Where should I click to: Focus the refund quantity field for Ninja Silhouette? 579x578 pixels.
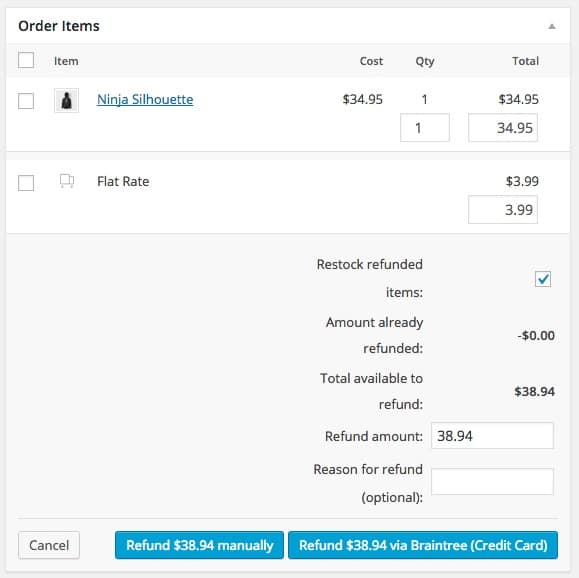(425, 128)
